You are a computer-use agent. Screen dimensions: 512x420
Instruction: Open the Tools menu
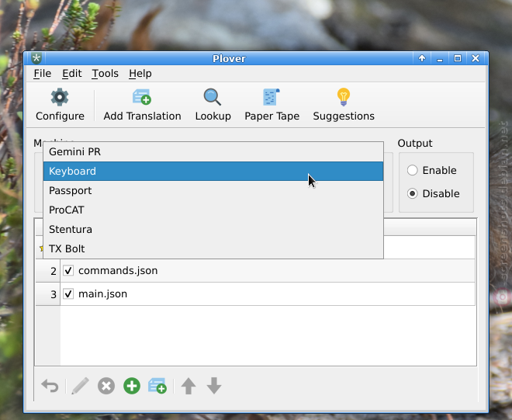pos(106,74)
